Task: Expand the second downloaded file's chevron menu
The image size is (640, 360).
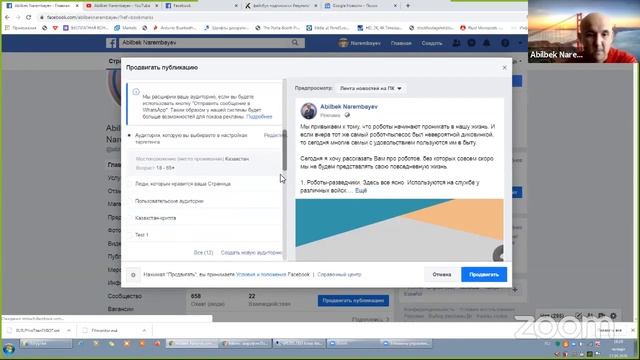Action: pos(144,330)
